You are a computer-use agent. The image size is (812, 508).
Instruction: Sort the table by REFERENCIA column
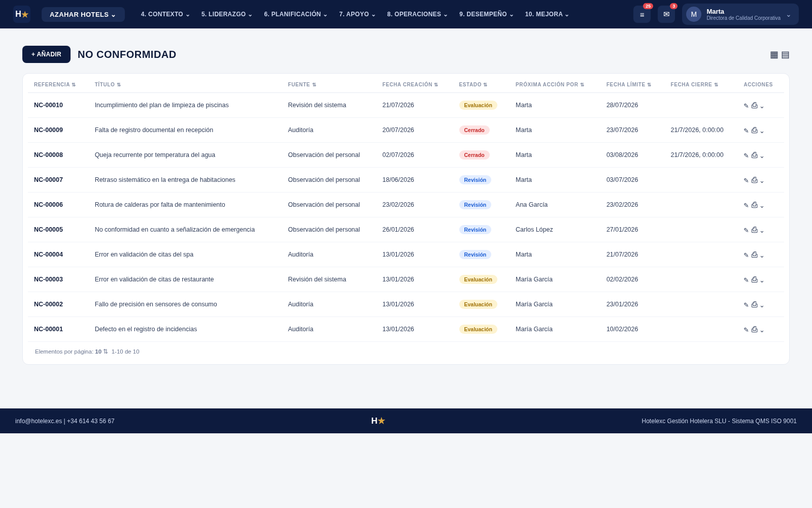(x=55, y=85)
